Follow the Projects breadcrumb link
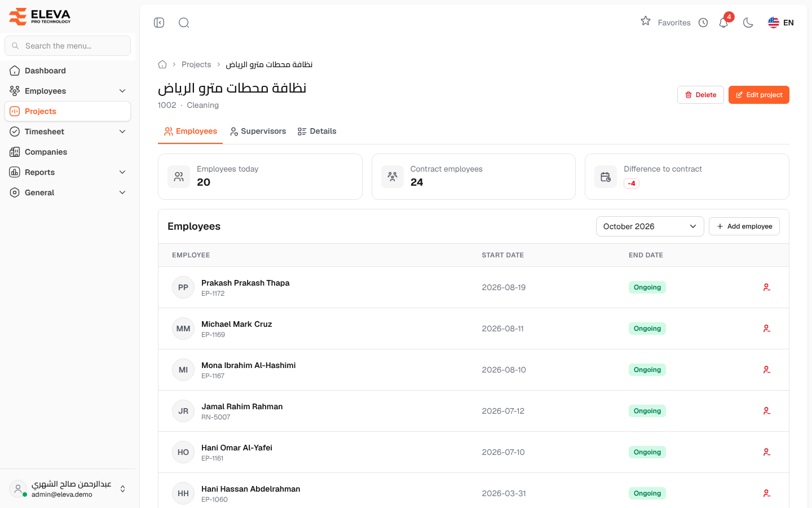Viewport: 812px width, 508px height. [196, 64]
